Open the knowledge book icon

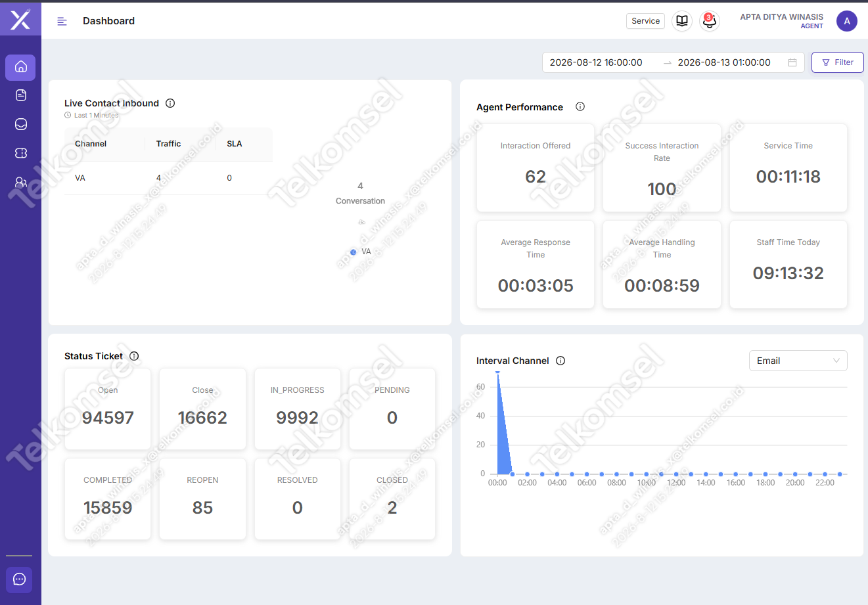pos(682,21)
